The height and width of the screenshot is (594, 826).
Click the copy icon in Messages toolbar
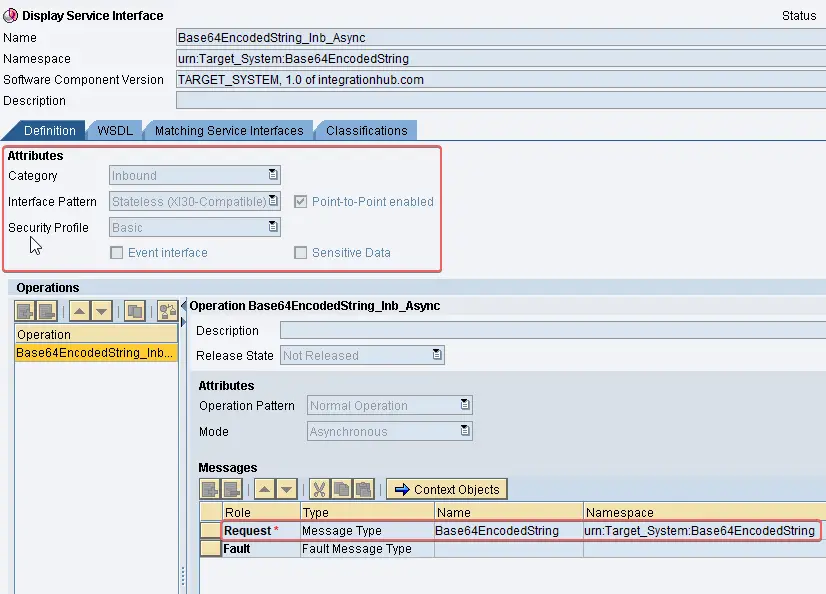tap(341, 489)
